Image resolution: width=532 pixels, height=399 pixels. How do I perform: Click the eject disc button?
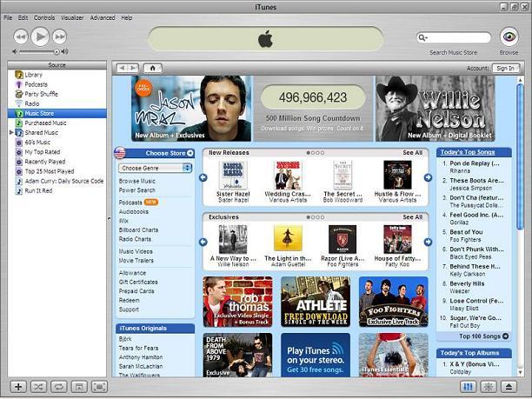[x=509, y=387]
